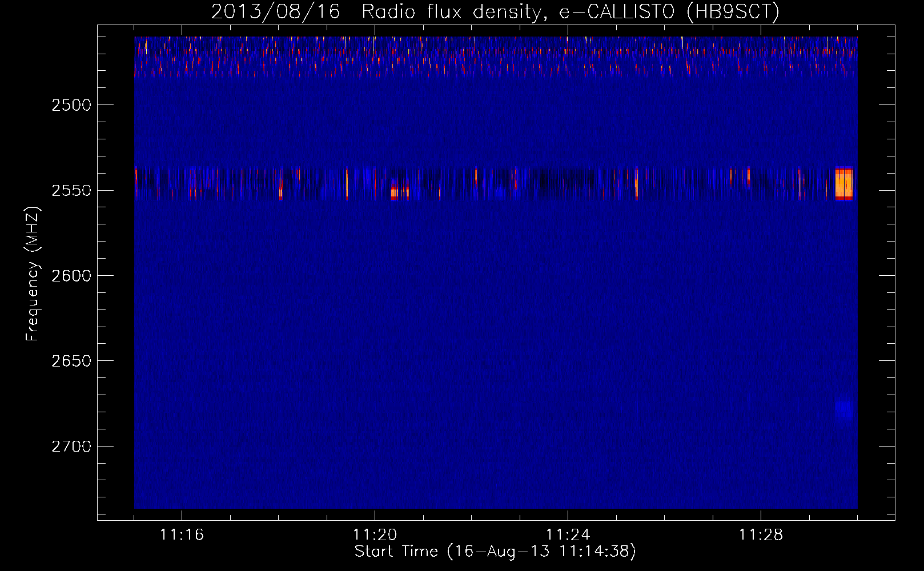This screenshot has height=571, width=924.
Task: Click the 2700 frequency tick label
Action: (71, 446)
